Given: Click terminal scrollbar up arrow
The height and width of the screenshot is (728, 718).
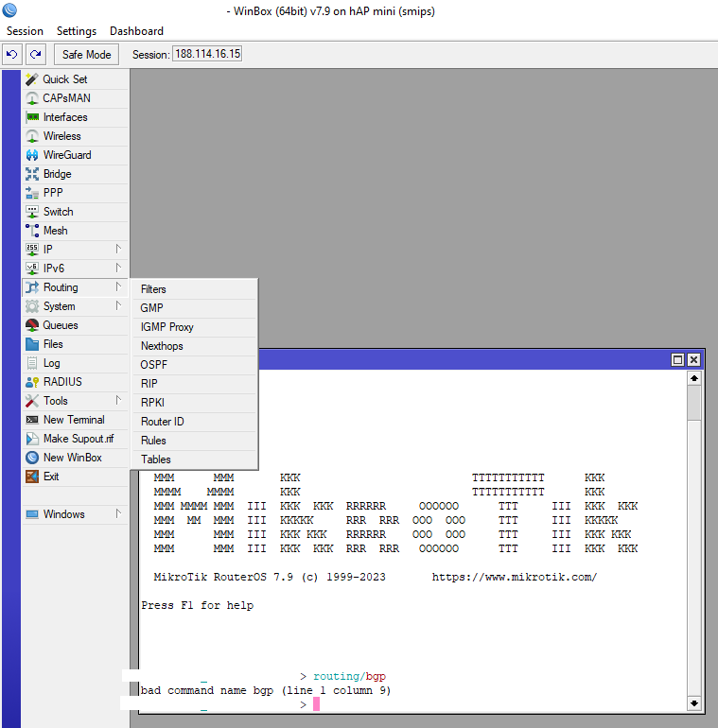Looking at the screenshot, I should click(694, 378).
